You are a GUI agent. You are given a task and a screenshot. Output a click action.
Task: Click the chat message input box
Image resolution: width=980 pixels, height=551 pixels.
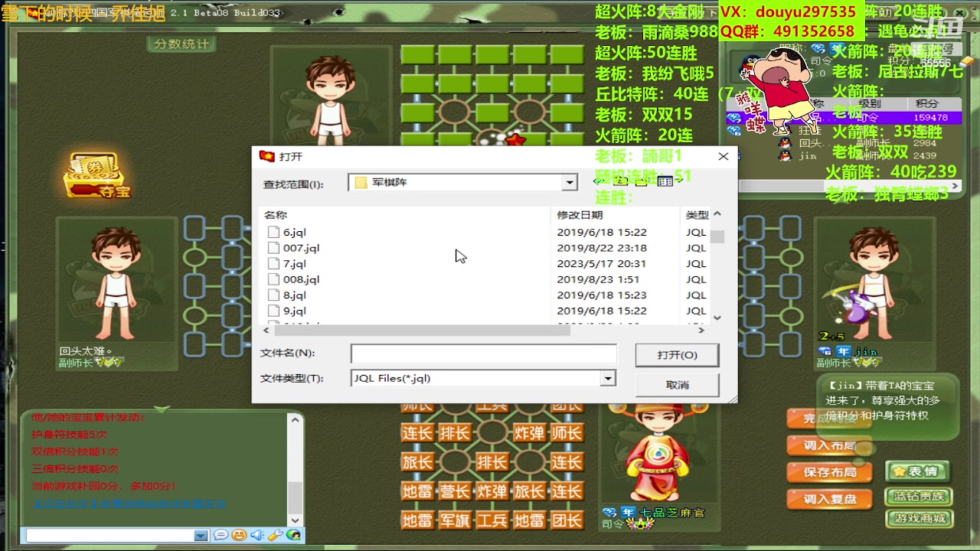tap(110, 536)
